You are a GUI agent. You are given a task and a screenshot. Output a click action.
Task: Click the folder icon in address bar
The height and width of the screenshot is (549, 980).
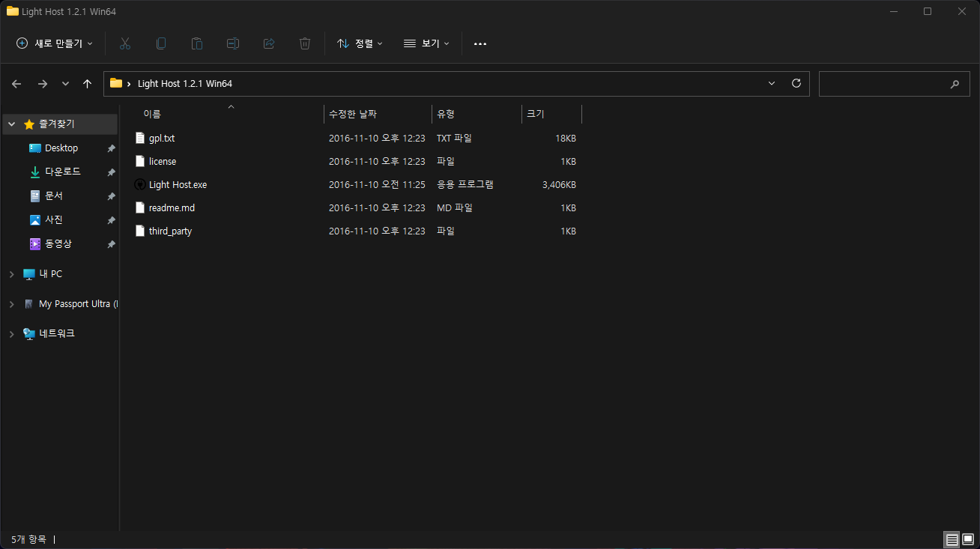(116, 83)
